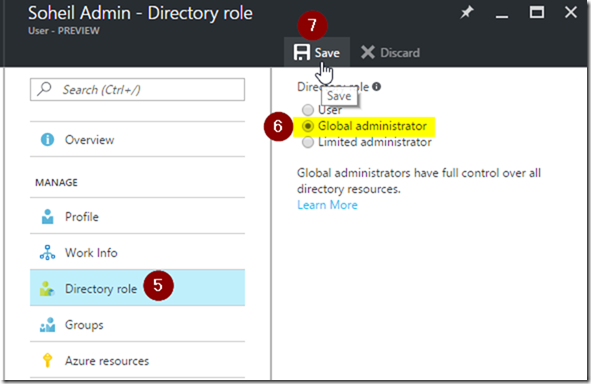Open the Directory role menu item
Viewport: 591px width, 384px height.
coord(137,288)
